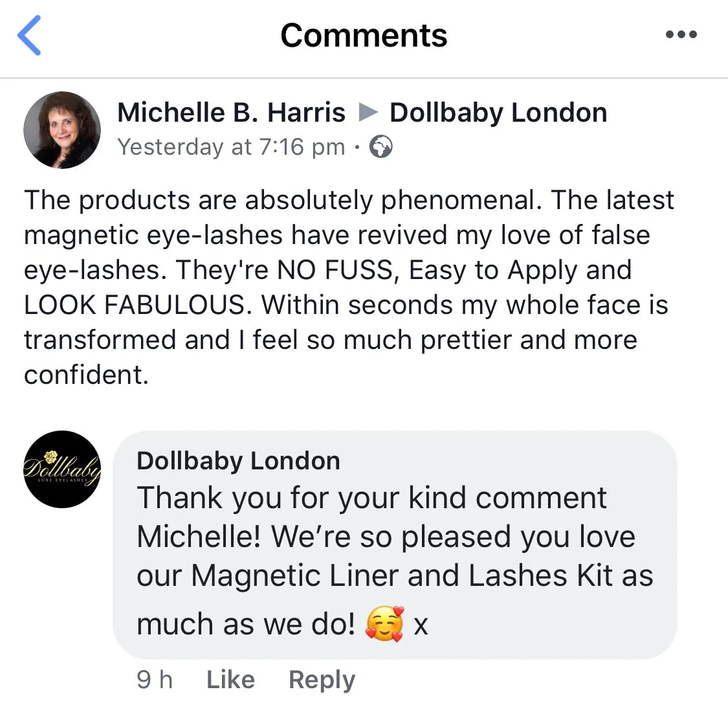Screen dimensions: 728x705
Task: Tap the smiling face with hearts emoji
Action: (x=385, y=623)
